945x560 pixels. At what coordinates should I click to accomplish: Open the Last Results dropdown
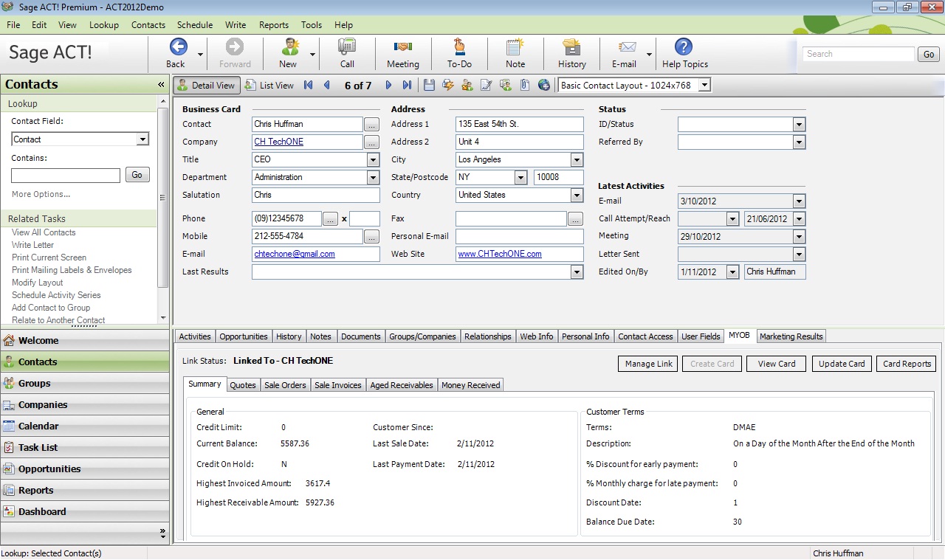[x=577, y=272]
